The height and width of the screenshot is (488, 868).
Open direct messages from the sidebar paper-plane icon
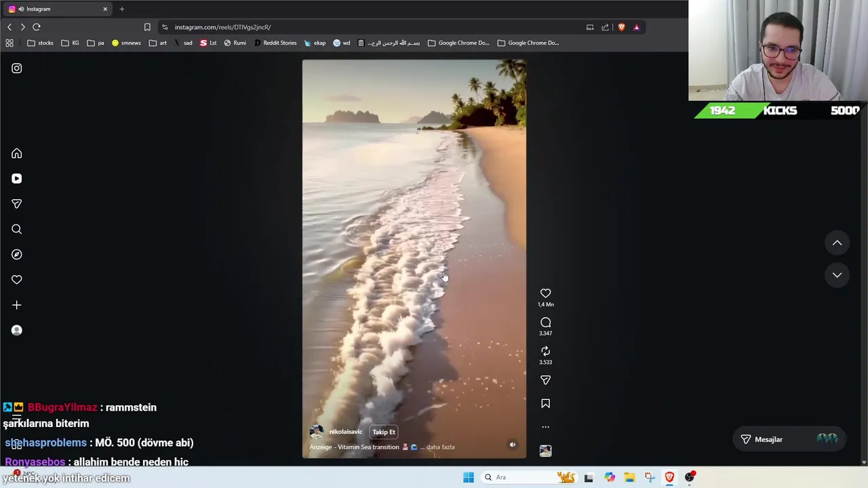click(x=16, y=203)
